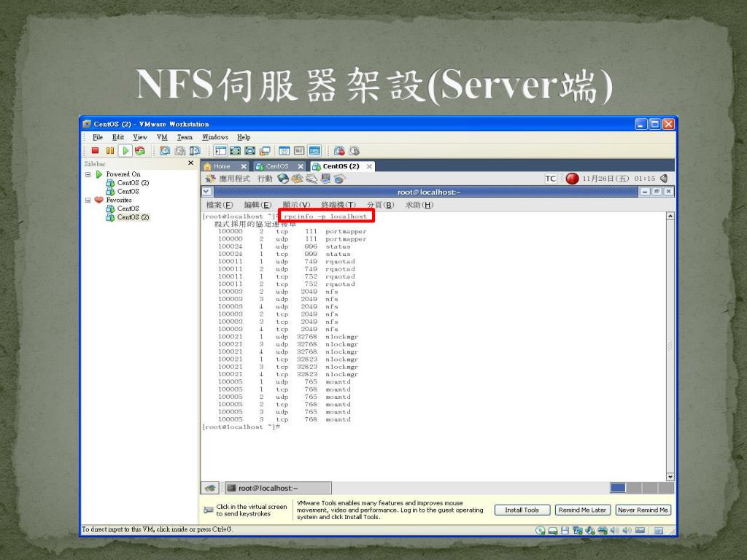Click the Reset virtual machine toolbar icon

(x=140, y=150)
